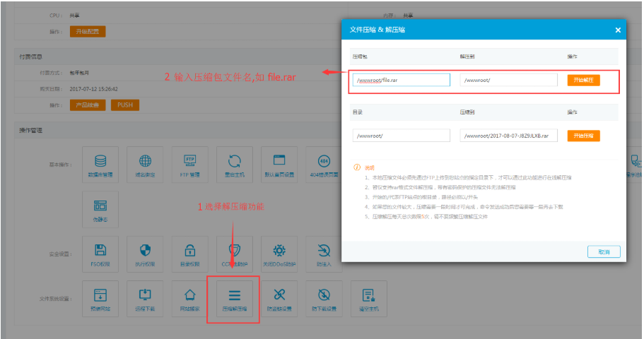Close the 文件压缩 & 解压缩 dialog

(617, 30)
